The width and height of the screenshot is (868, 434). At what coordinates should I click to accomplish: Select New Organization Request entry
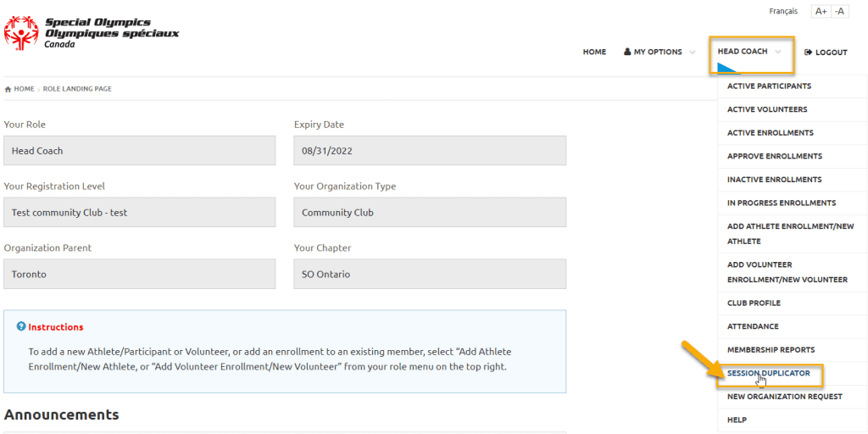click(793, 397)
